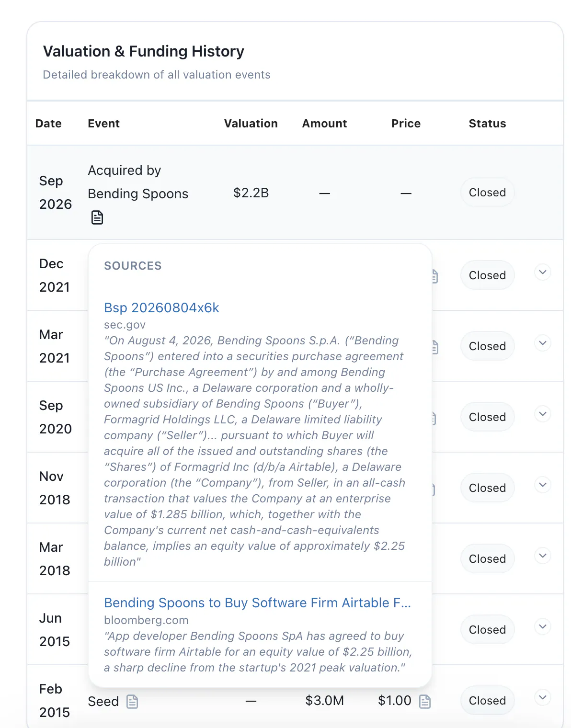Select the $2.2B valuation cell
The width and height of the screenshot is (571, 728).
point(251,193)
